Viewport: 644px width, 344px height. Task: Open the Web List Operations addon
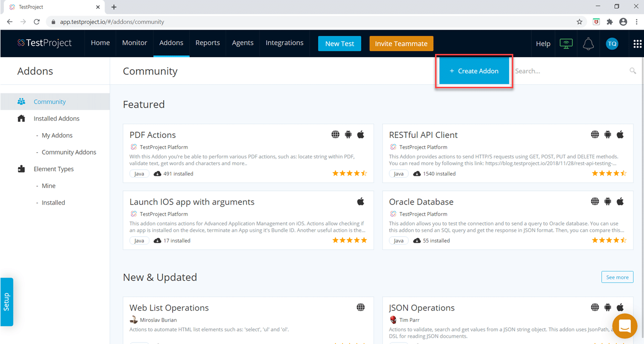pyautogui.click(x=169, y=308)
